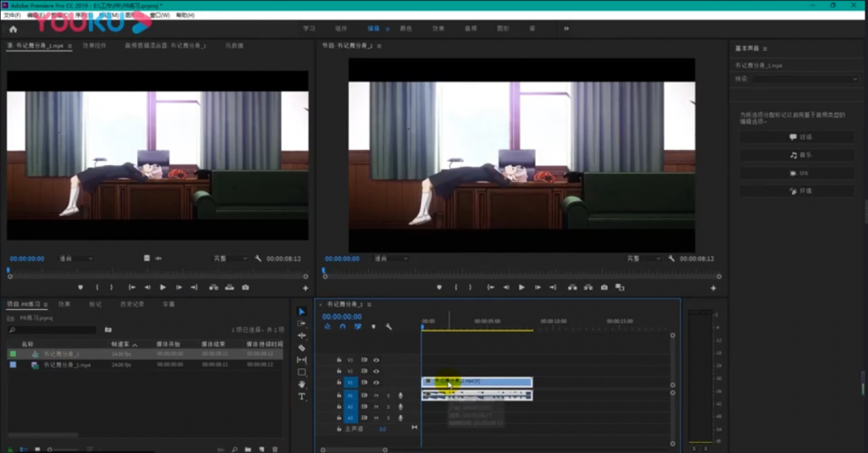This screenshot has height=453, width=868.
Task: Open Project panel menu icon
Action: click(x=46, y=305)
